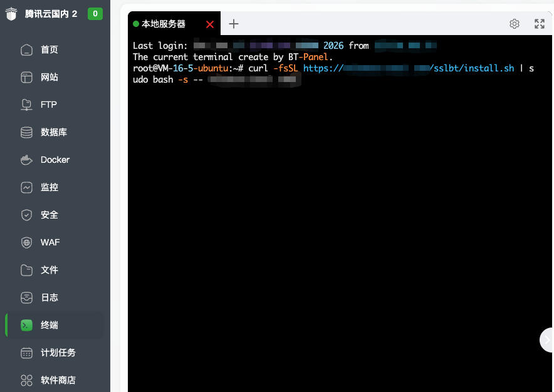Viewport: 554px width, 392px height.
Task: Click the green notification badge showing 0
Action: [x=95, y=14]
